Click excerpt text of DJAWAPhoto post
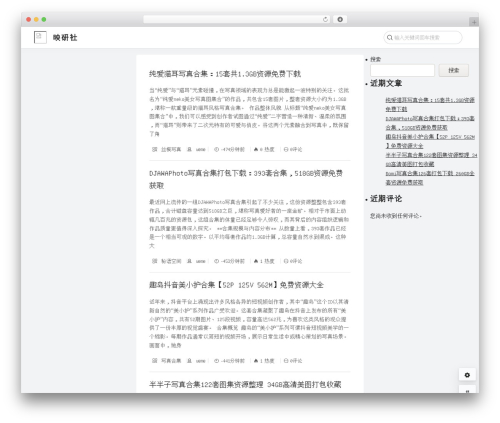Screen dimensions: 500x423 (249, 224)
